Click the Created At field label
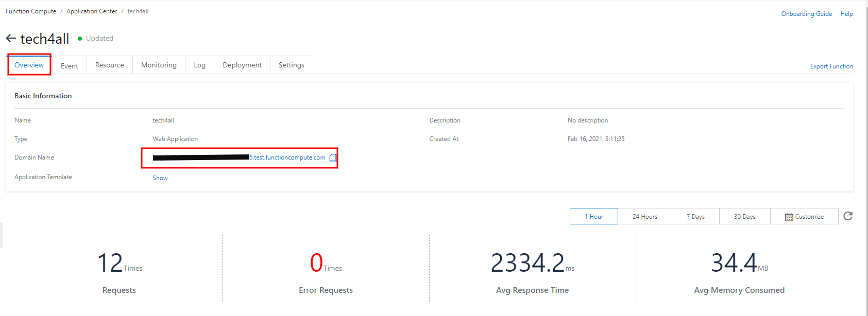Screen dimensions: 868x316 coord(444,139)
